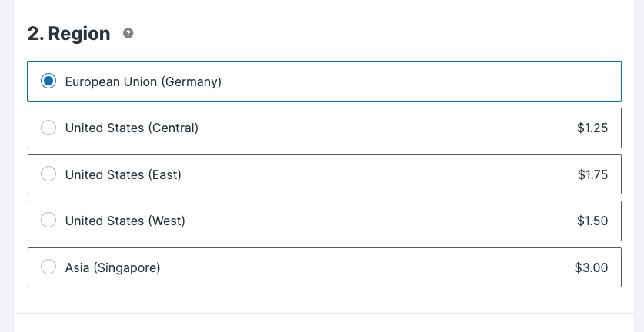
Task: Choose the United States (Central) radio button
Action: pyautogui.click(x=48, y=128)
